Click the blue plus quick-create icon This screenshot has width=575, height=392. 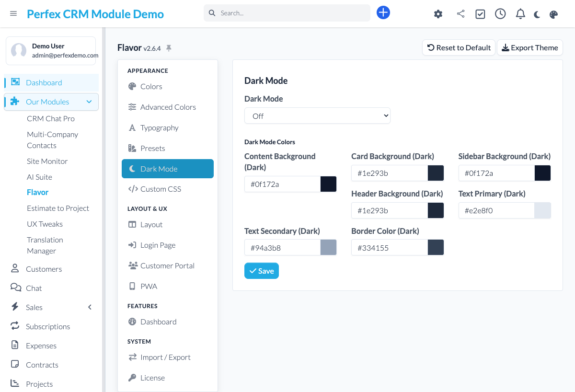pyautogui.click(x=383, y=13)
